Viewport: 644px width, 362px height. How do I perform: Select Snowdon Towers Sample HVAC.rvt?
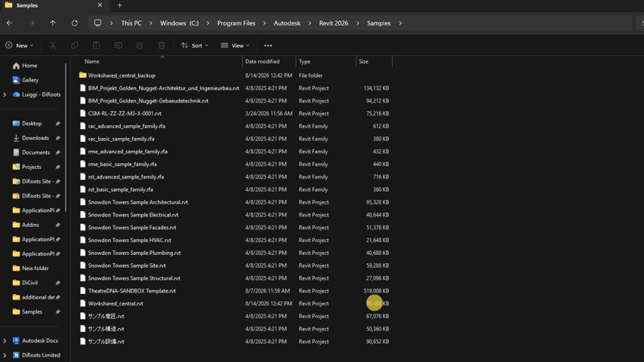click(x=129, y=240)
